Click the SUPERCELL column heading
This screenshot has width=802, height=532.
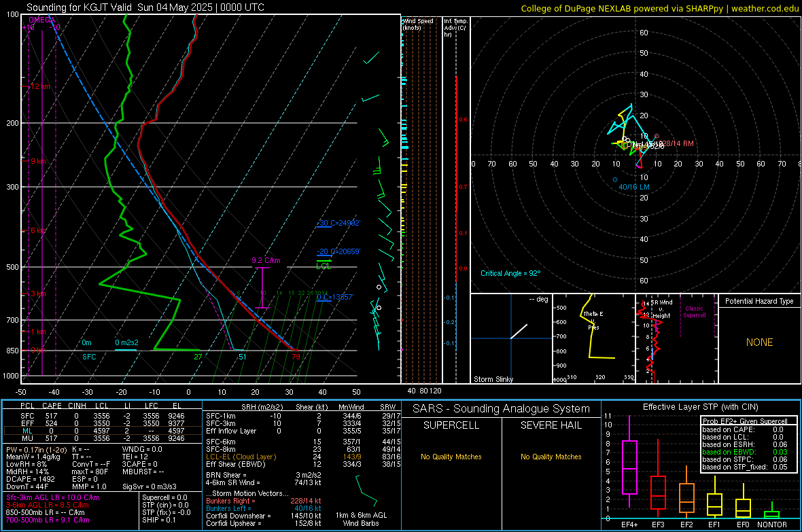coord(451,425)
